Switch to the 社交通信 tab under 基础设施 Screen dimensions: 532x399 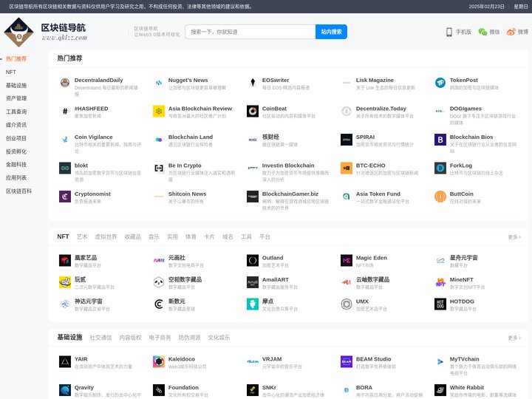coord(100,338)
